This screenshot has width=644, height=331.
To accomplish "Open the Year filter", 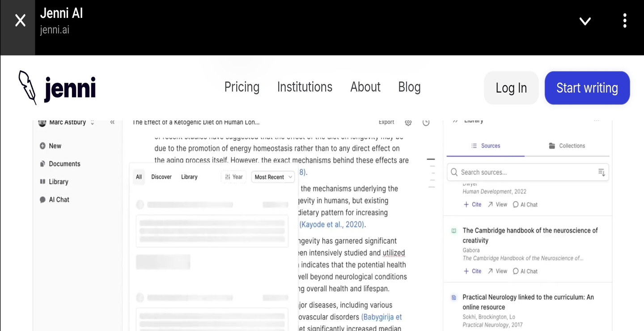I will click(234, 177).
